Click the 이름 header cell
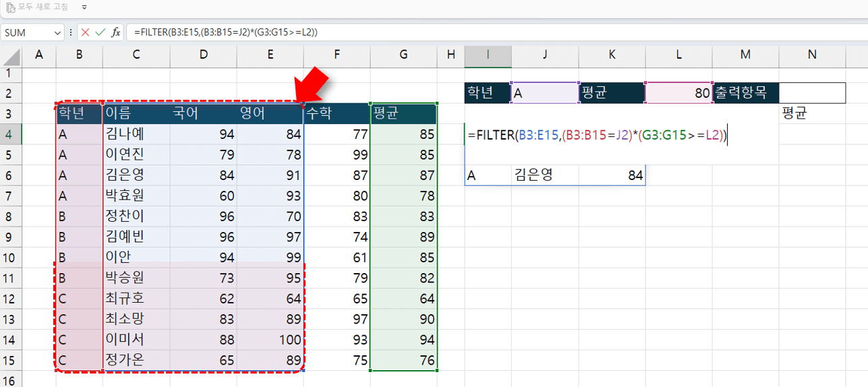This screenshot has height=387, width=868. pyautogui.click(x=136, y=113)
